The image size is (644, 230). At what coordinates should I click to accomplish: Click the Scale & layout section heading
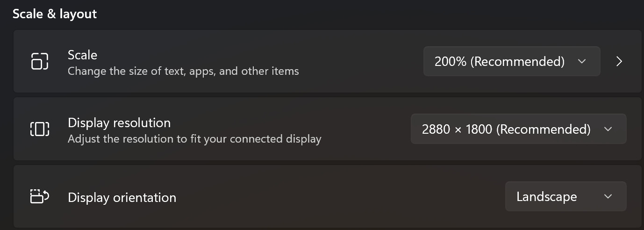coord(55,14)
